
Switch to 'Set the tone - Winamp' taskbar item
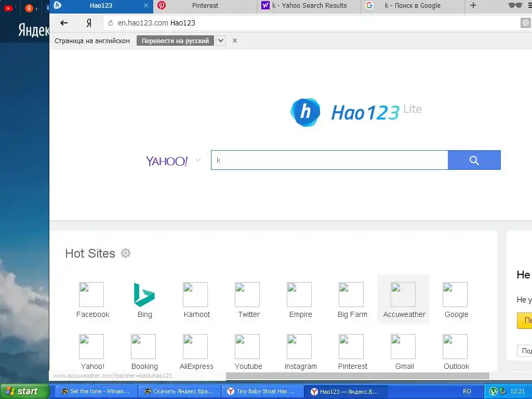tap(96, 391)
